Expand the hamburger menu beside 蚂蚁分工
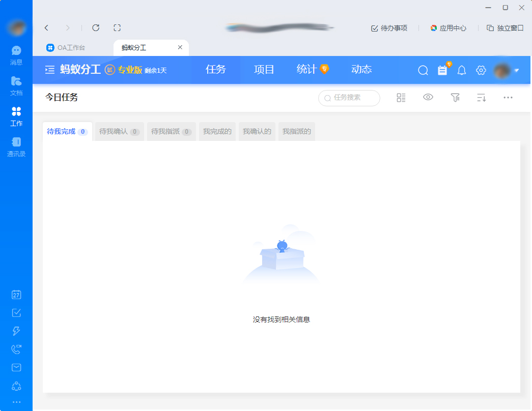 click(49, 70)
